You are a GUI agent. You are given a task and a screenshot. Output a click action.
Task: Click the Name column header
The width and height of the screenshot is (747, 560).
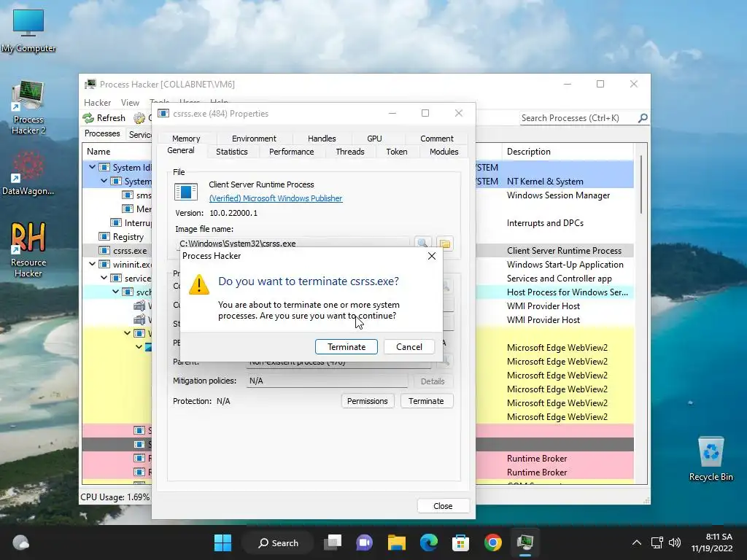[x=98, y=152]
